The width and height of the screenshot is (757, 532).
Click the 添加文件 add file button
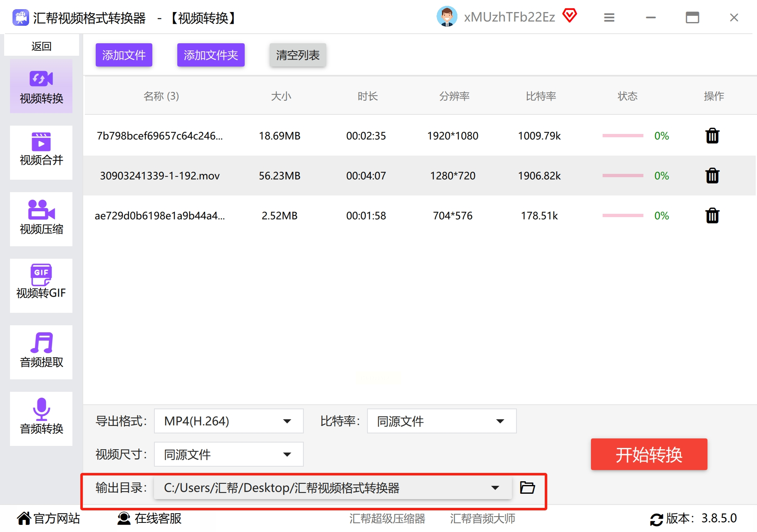[124, 55]
